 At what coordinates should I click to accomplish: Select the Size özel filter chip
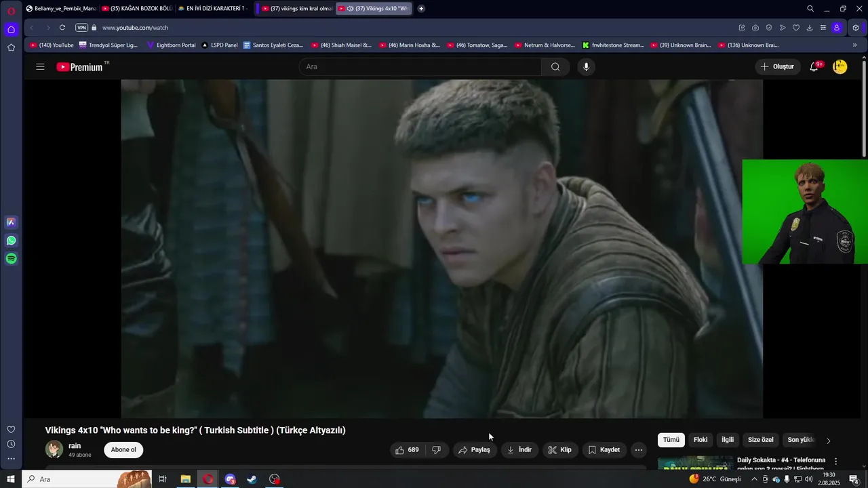pos(761,440)
